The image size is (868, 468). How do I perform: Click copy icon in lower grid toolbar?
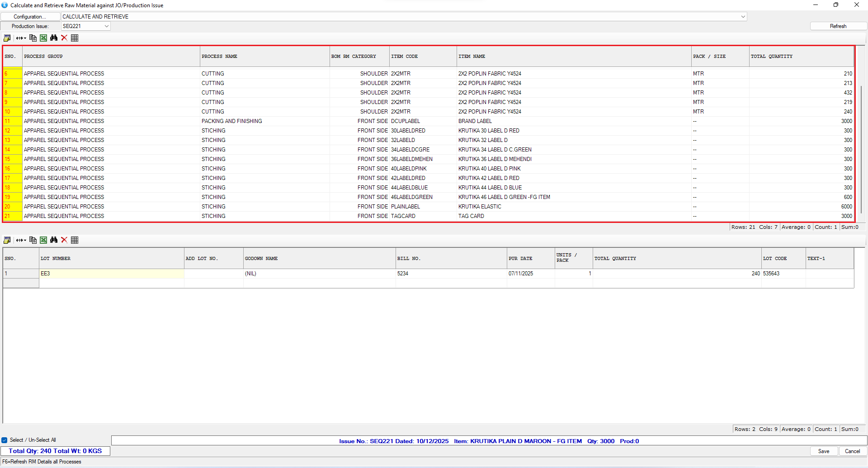click(x=33, y=240)
